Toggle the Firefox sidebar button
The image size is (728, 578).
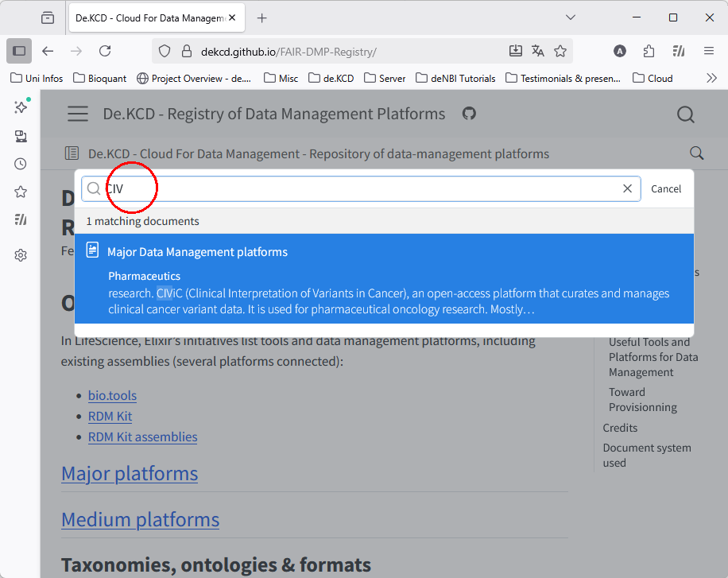point(19,51)
